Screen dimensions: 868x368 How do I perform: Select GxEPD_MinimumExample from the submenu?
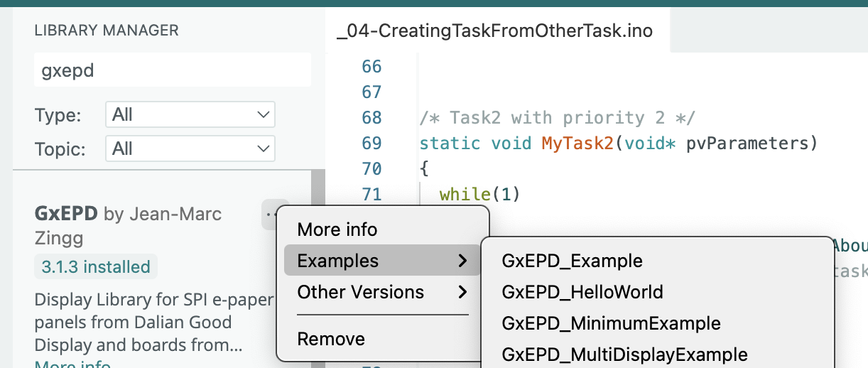click(611, 323)
